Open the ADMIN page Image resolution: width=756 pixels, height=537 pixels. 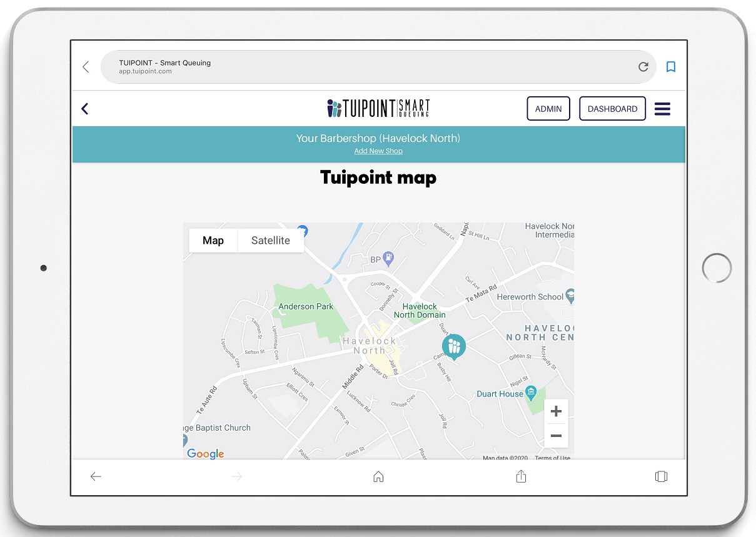click(x=548, y=109)
